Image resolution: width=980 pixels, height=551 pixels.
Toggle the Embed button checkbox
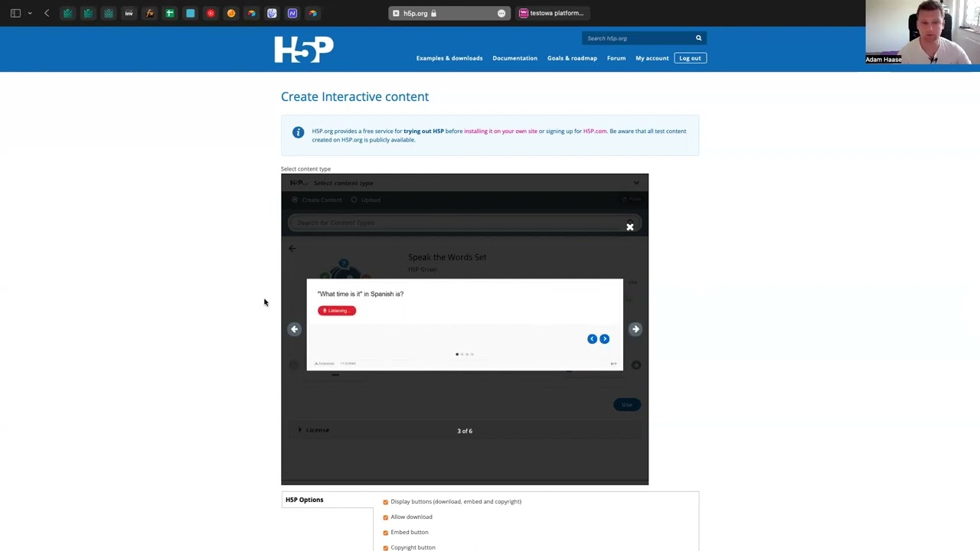pos(386,533)
